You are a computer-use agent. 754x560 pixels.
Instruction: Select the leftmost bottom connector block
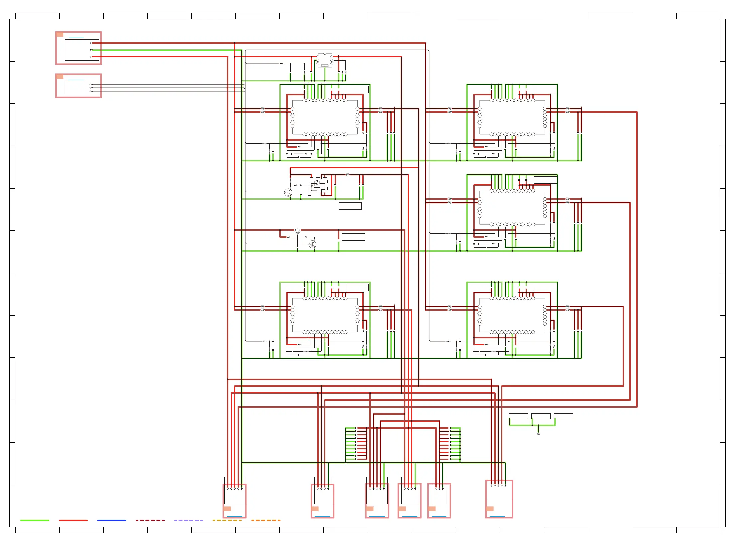coord(234,501)
